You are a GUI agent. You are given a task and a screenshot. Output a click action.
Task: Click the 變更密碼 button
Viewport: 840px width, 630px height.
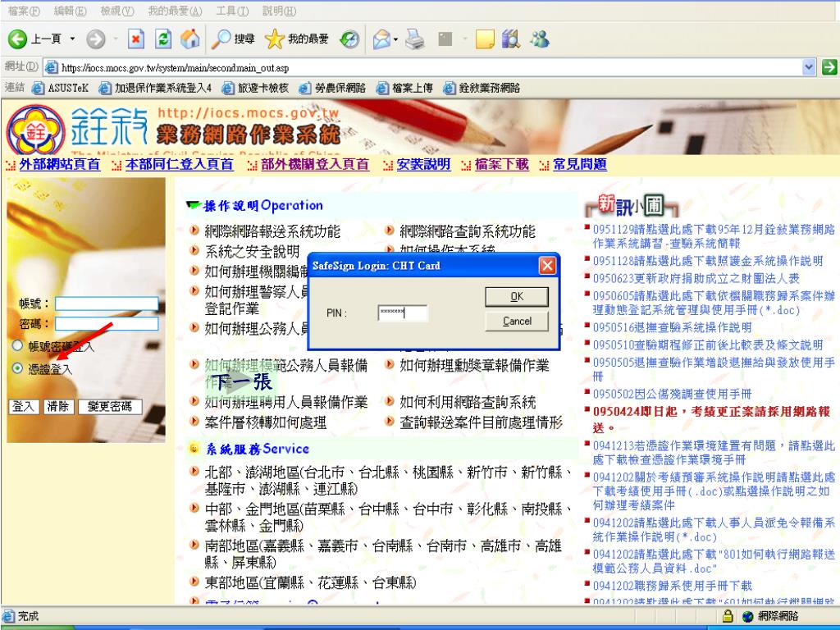(110, 406)
